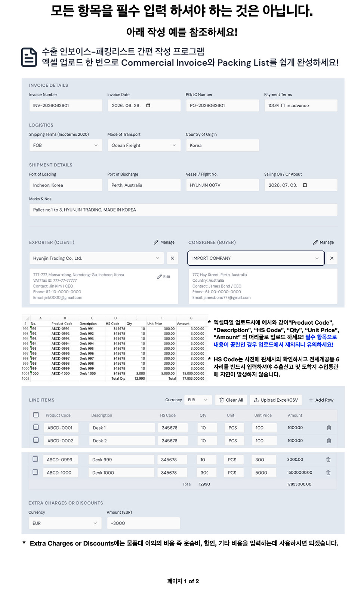Screen dimensions: 364x612
Task: Delete the ABCD-1000 row via trash icon
Action: tap(328, 473)
